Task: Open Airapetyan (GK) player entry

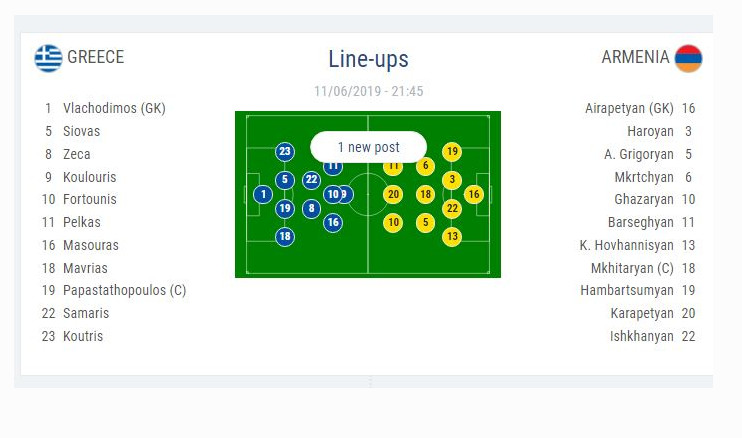Action: click(640, 108)
